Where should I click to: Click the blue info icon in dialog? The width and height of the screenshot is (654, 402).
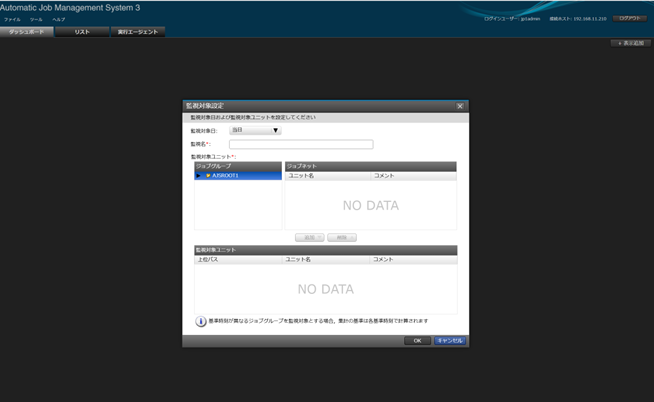tap(201, 321)
